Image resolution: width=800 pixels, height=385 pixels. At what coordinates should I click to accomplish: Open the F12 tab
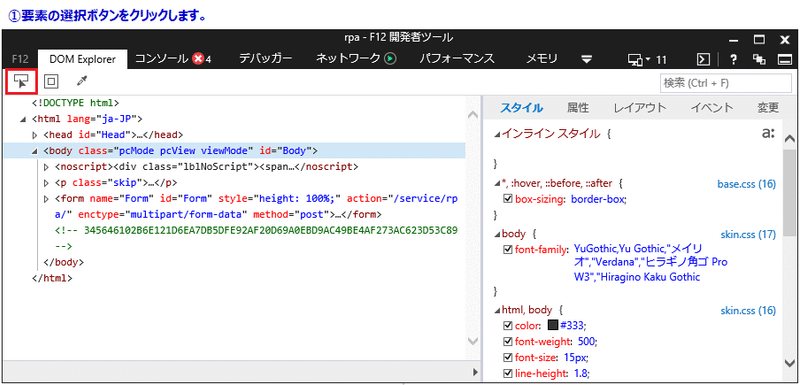(x=19, y=60)
